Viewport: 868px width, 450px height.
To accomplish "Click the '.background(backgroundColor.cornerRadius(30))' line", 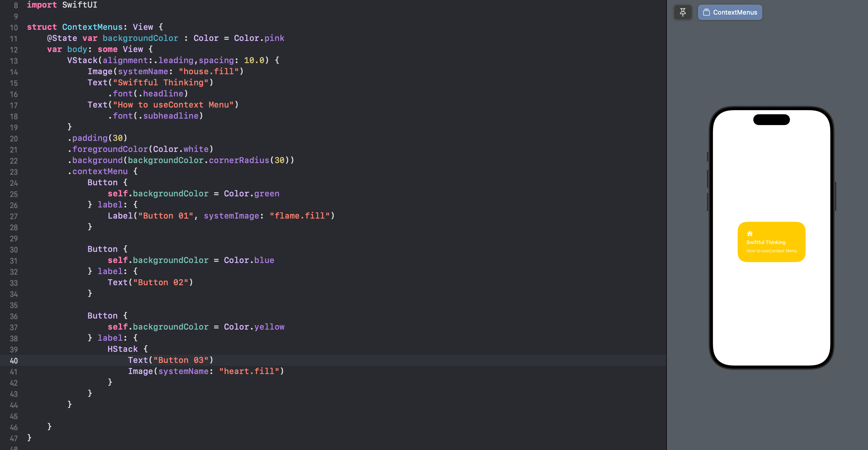I will (x=180, y=160).
